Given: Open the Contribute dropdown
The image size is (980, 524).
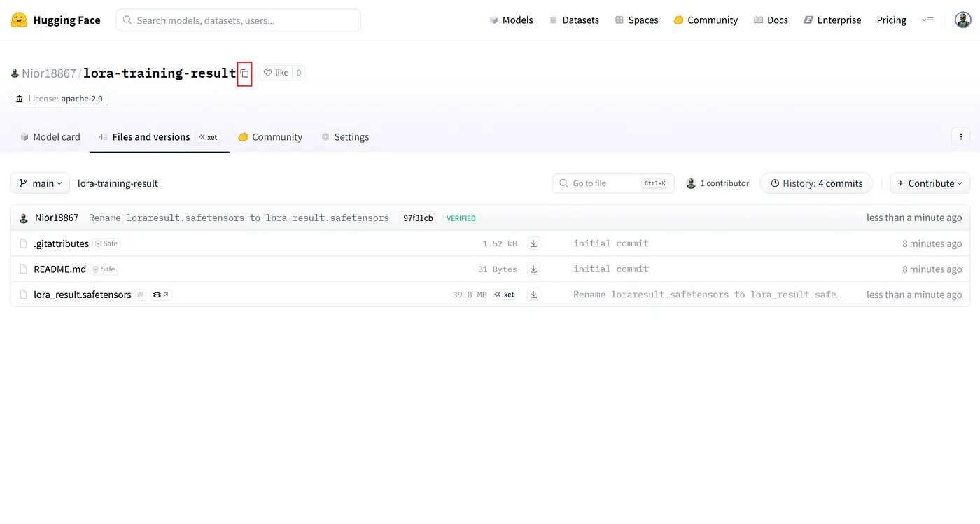Looking at the screenshot, I should coord(930,183).
